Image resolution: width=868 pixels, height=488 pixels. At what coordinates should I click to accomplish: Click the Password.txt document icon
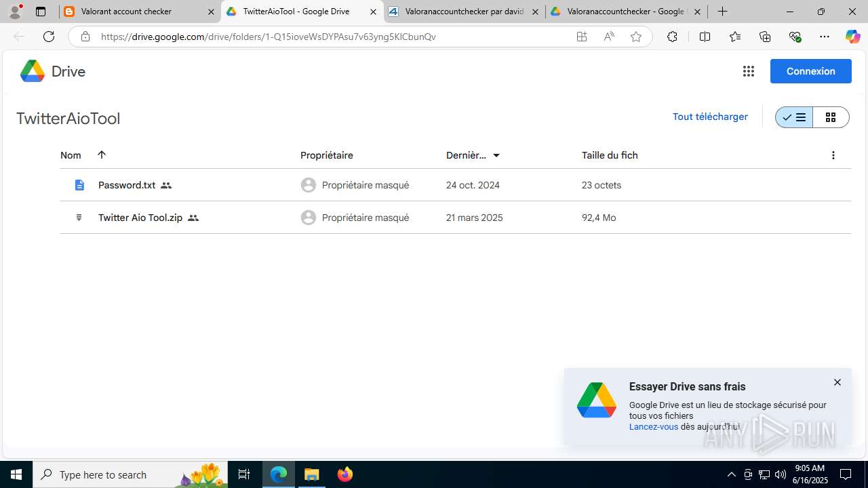[x=79, y=185]
